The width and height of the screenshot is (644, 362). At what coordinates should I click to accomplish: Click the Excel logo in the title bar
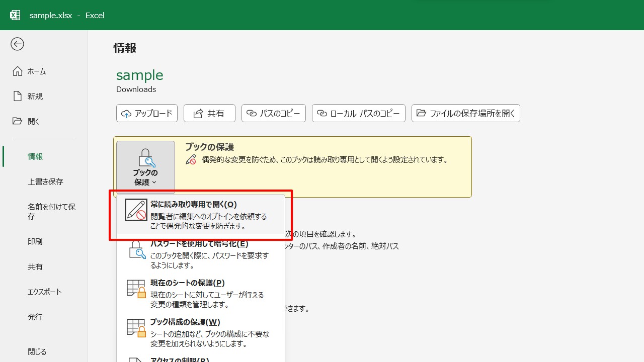click(x=15, y=15)
